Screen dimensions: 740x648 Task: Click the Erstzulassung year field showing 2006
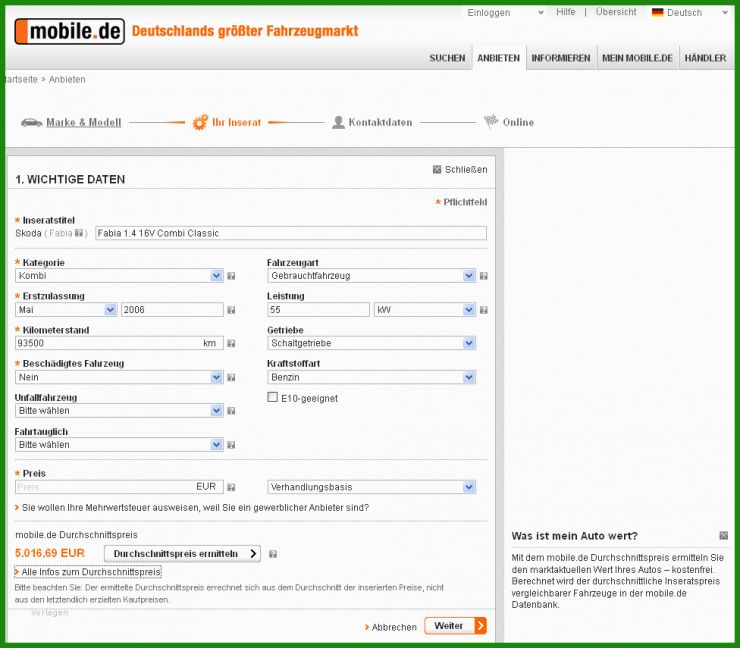click(x=172, y=310)
